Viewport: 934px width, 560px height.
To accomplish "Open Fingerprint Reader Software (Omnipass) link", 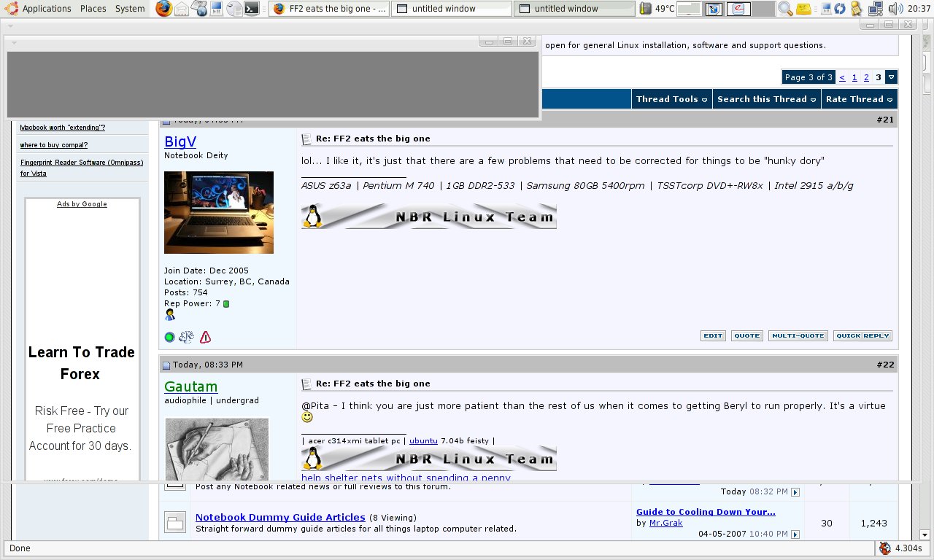I will point(81,168).
